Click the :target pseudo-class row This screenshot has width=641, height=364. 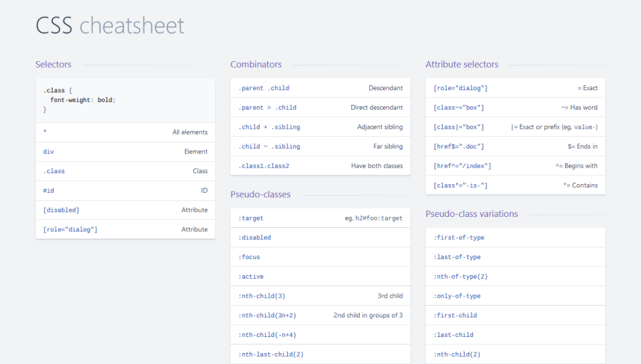pos(320,218)
